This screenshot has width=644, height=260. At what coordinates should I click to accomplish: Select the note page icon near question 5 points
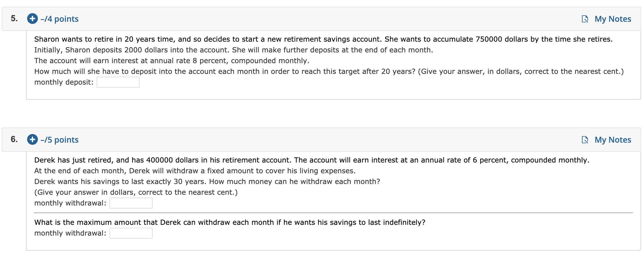pos(585,19)
